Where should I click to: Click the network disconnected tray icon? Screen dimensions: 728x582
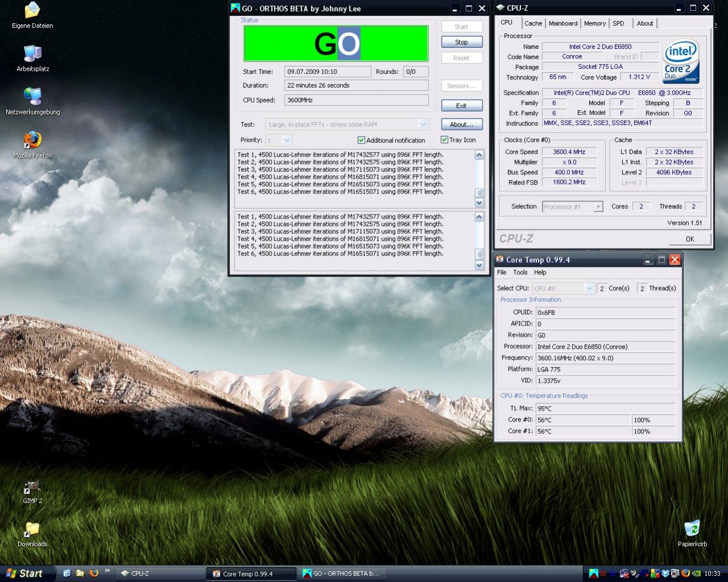[624, 573]
